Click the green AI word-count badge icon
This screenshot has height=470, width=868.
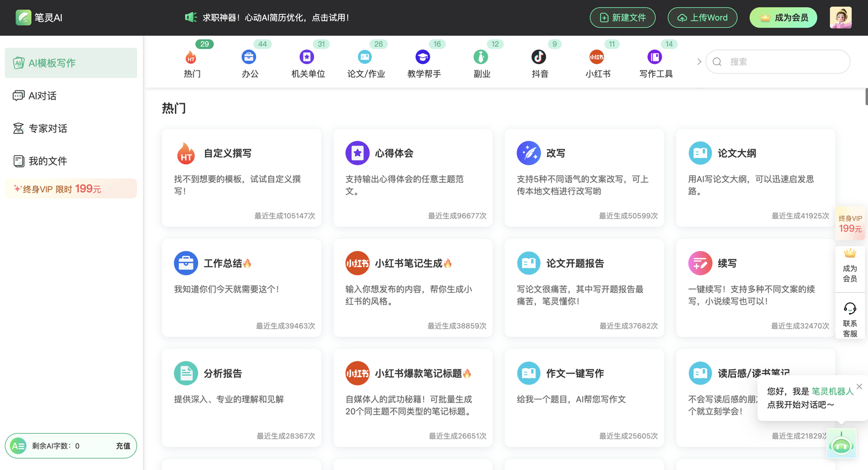pos(18,446)
